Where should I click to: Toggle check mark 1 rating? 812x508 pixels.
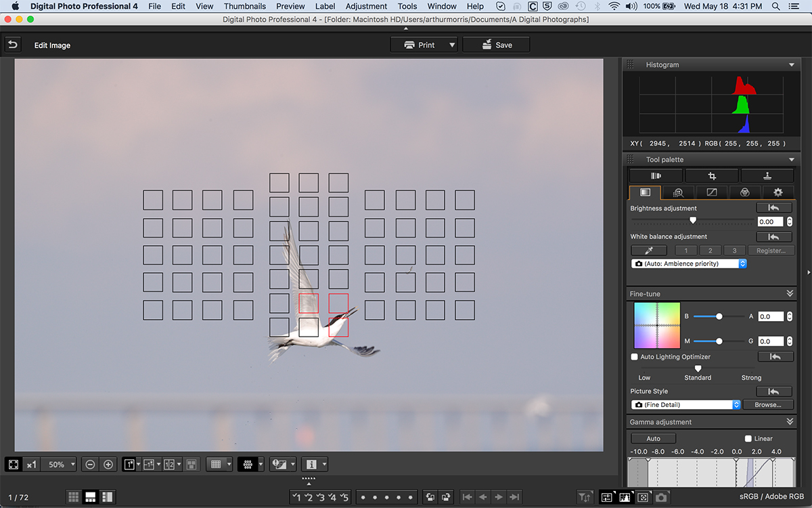296,497
